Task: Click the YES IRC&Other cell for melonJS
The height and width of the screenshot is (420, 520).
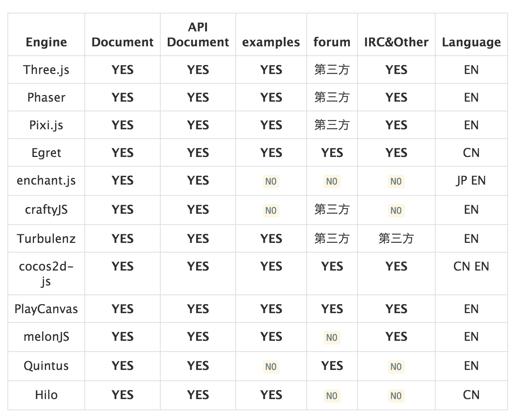Action: pyautogui.click(x=396, y=337)
